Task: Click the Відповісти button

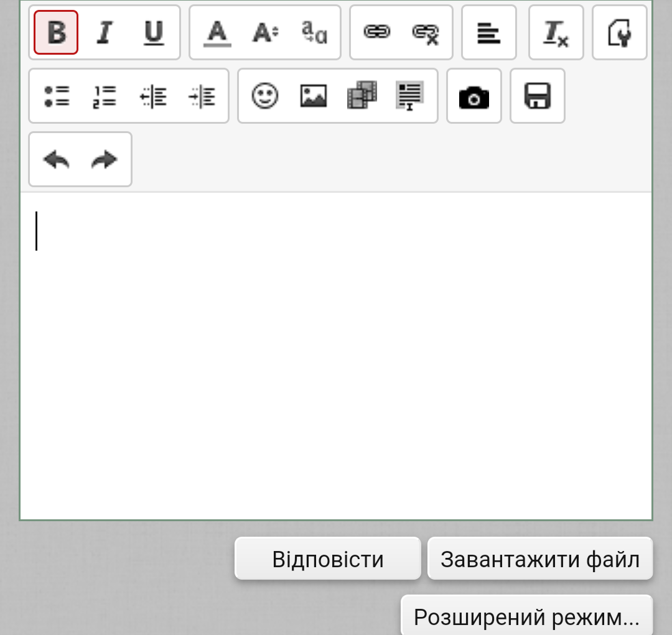Action: (x=328, y=559)
